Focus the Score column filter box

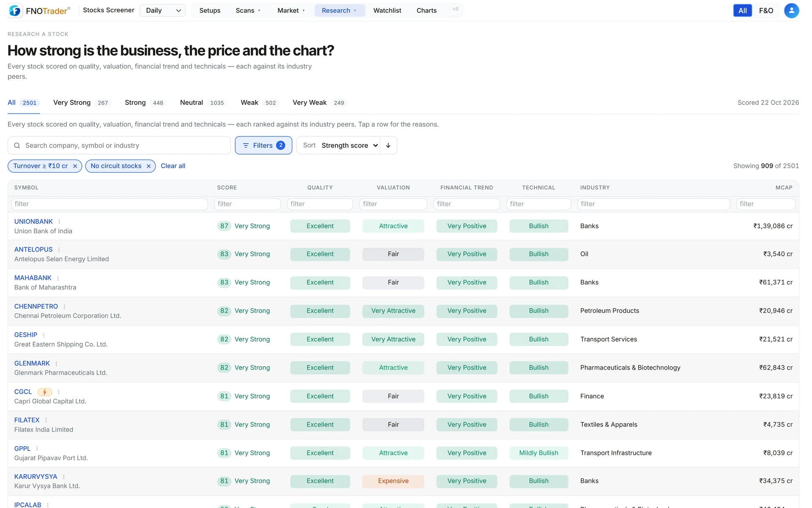tap(247, 204)
